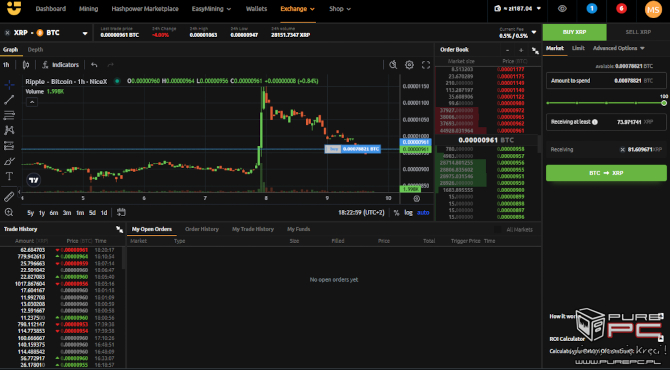Open price scale settings below axis
This screenshot has height=370, width=670.
[417, 199]
